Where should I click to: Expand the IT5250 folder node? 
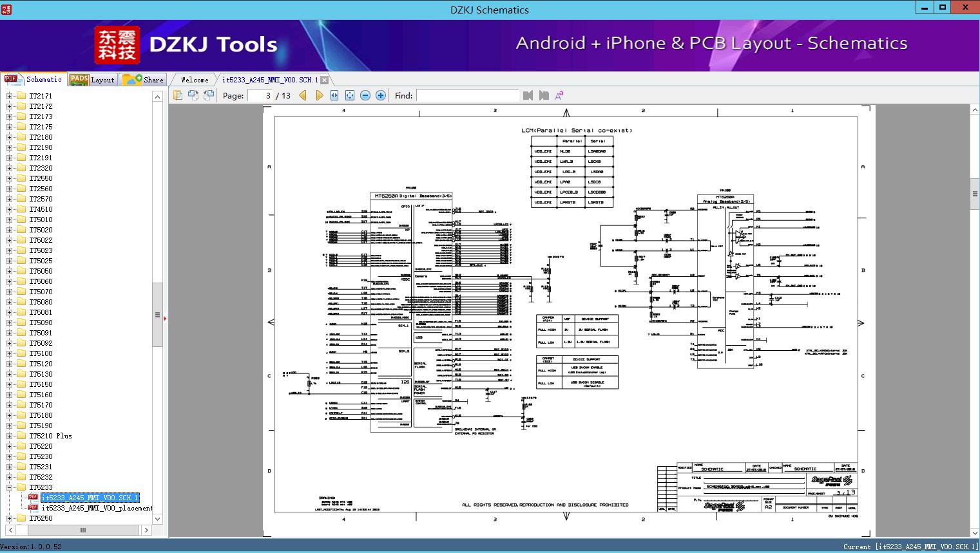click(9, 518)
